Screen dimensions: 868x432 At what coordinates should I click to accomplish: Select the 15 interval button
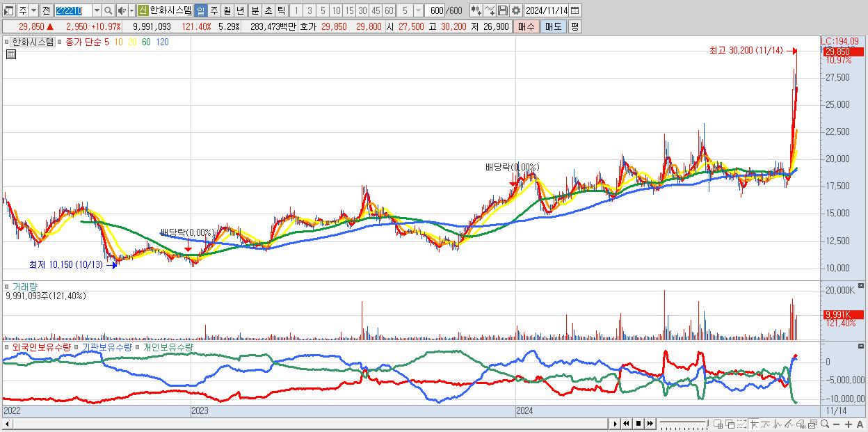click(x=349, y=10)
